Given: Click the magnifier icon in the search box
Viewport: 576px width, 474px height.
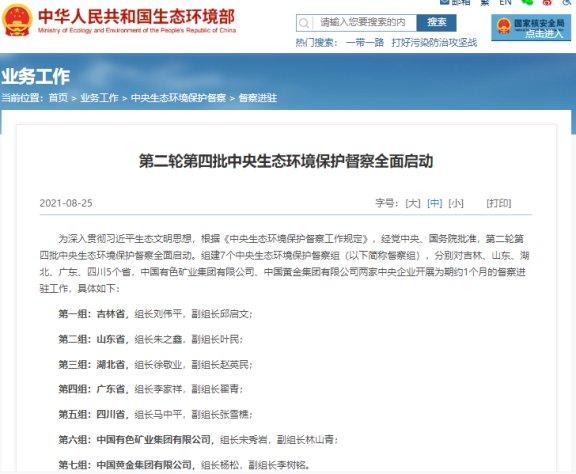Looking at the screenshot, I should pyautogui.click(x=304, y=23).
